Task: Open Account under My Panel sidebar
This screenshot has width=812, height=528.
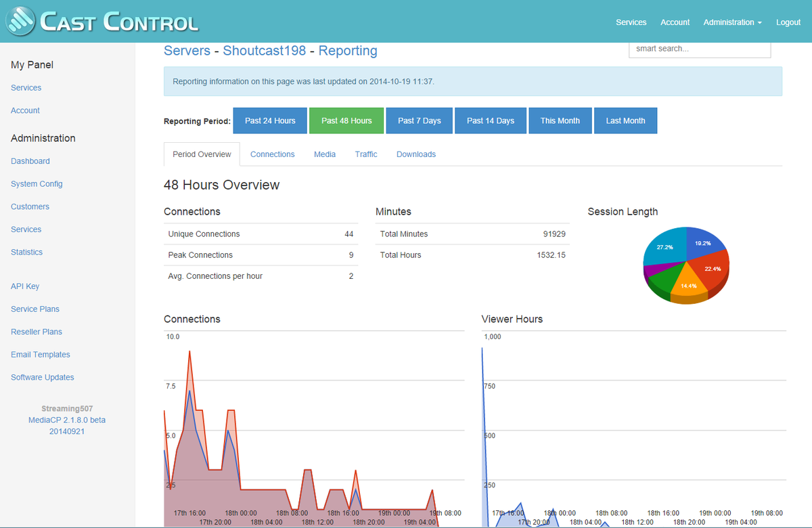Action: coord(25,110)
